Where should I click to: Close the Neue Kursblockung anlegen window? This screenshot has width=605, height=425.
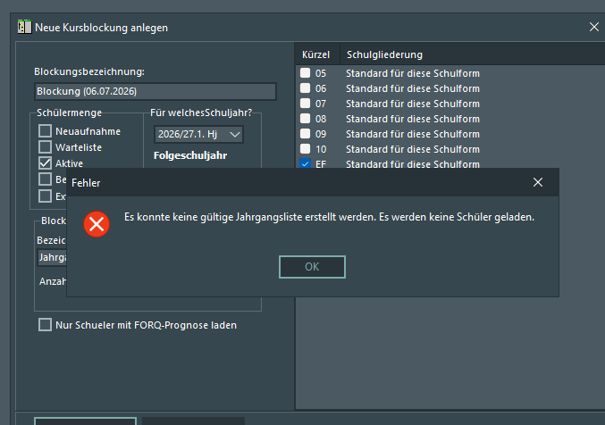pyautogui.click(x=594, y=27)
